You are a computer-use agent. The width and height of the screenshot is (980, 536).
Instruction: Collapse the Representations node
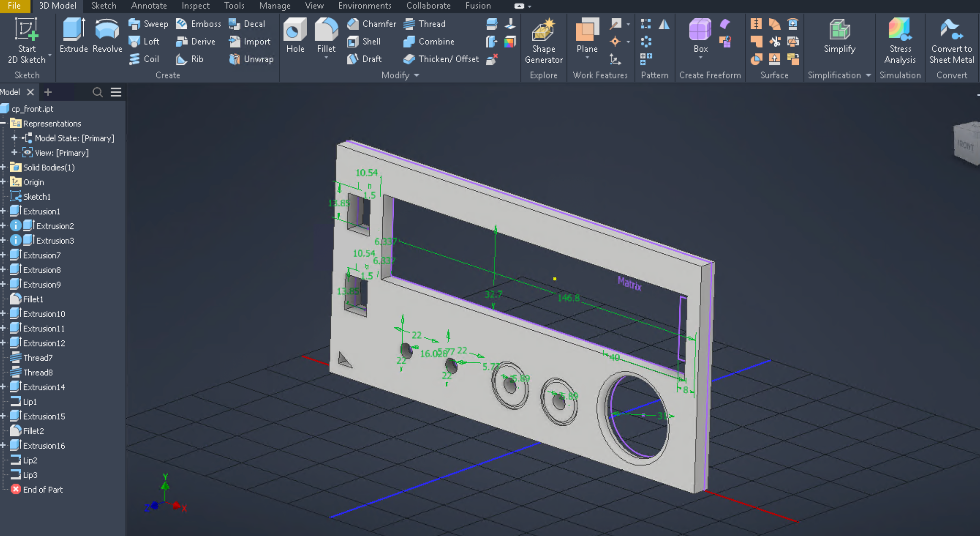point(3,123)
